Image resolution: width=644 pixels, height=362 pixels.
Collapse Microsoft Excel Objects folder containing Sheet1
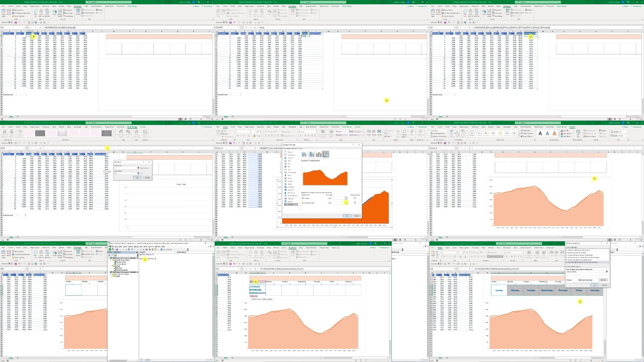pyautogui.click(x=111, y=260)
